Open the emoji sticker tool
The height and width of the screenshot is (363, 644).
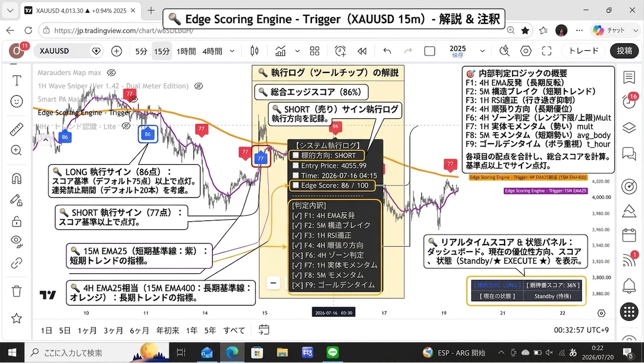coord(17,101)
